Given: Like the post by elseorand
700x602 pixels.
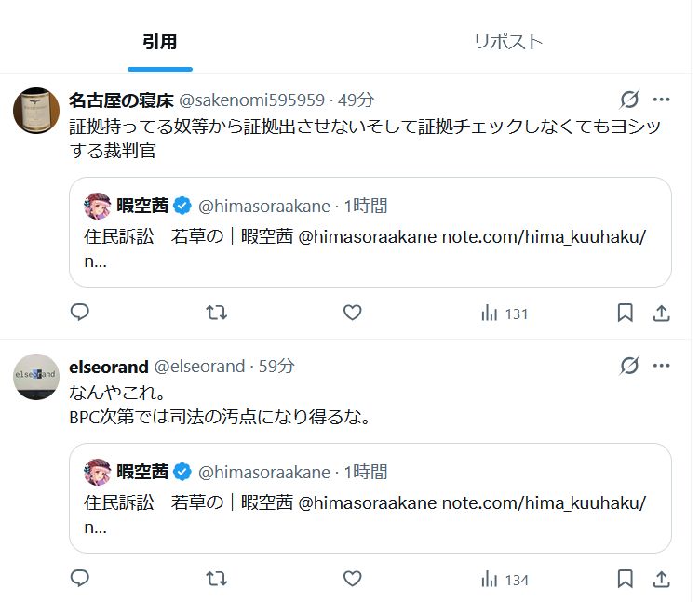Looking at the screenshot, I should pos(352,579).
